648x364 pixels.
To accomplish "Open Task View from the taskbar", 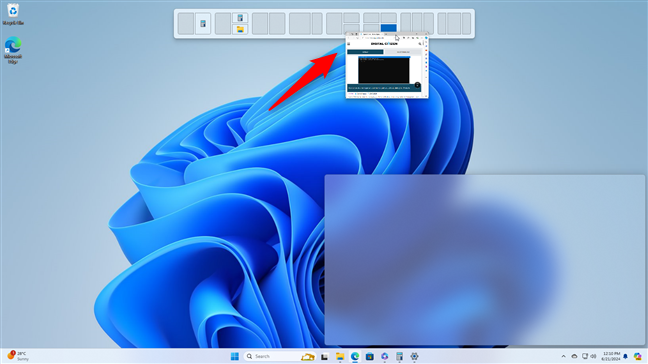I will (x=324, y=356).
